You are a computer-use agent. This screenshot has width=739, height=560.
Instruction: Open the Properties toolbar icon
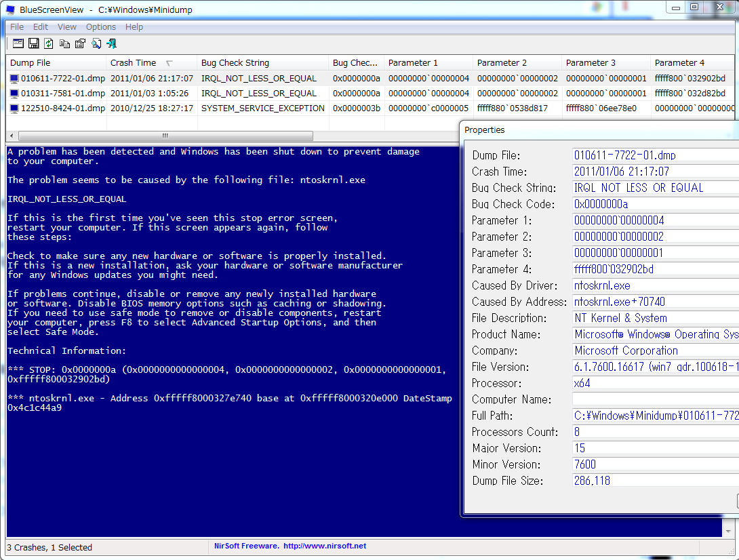pyautogui.click(x=80, y=44)
